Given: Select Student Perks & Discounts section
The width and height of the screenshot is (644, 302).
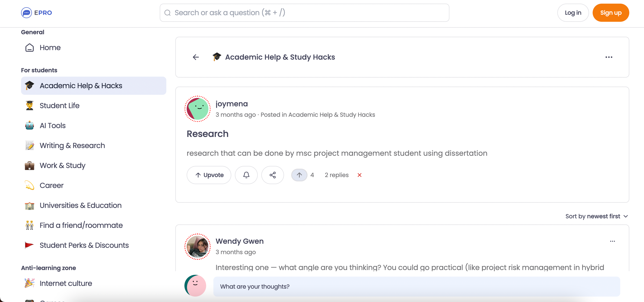Looking at the screenshot, I should pyautogui.click(x=84, y=245).
